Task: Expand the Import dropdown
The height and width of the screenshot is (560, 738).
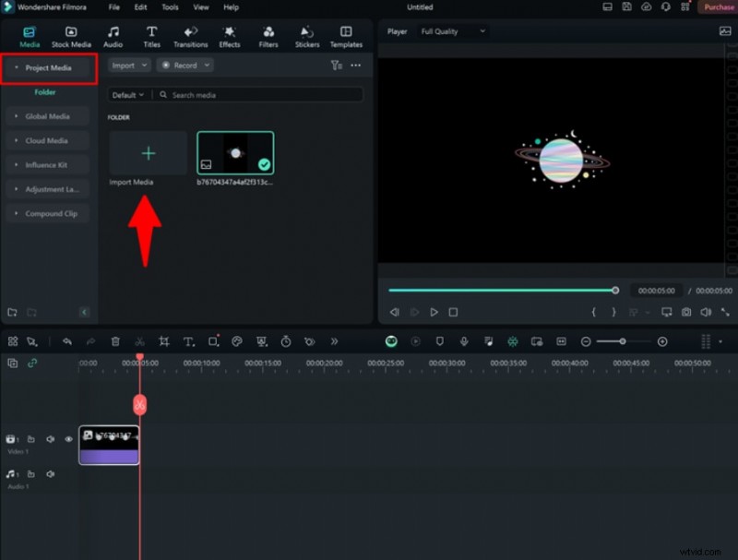Action: [x=128, y=66]
